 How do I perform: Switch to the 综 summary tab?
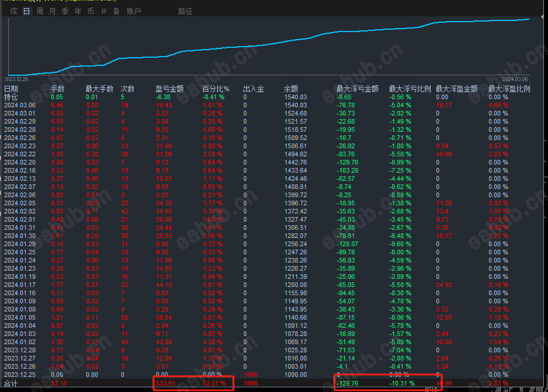(x=13, y=11)
